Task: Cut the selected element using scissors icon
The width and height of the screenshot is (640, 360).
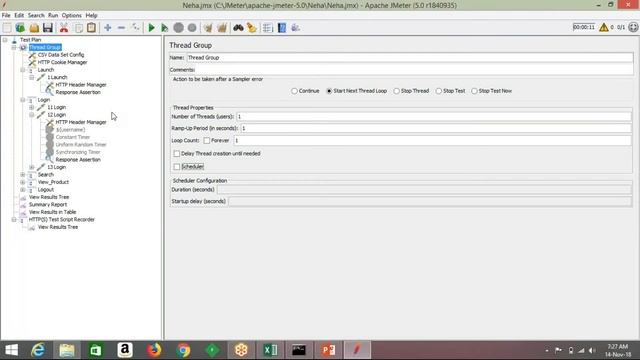Action: (x=64, y=28)
